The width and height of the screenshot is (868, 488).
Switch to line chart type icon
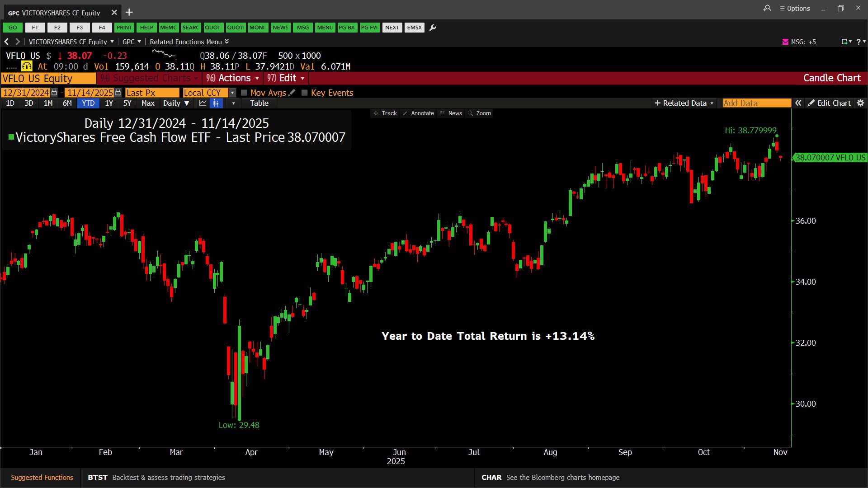[203, 103]
